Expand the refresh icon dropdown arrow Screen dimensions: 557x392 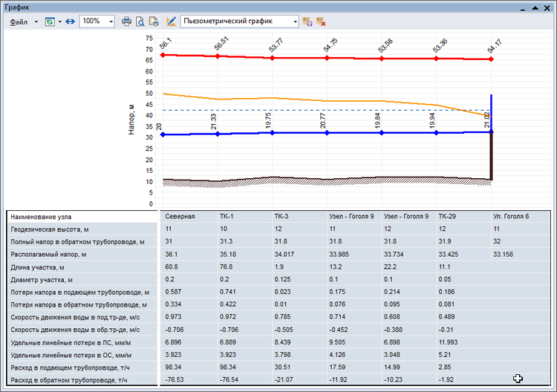click(x=59, y=22)
